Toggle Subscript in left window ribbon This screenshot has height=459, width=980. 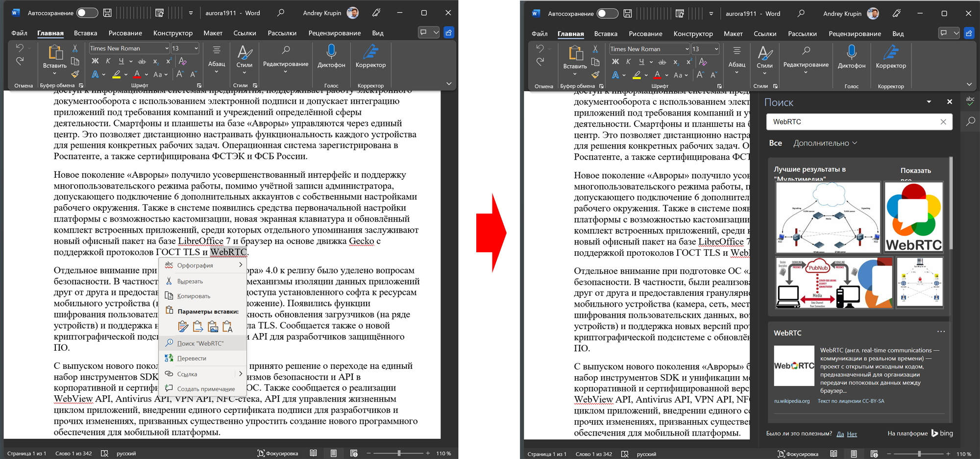point(155,62)
